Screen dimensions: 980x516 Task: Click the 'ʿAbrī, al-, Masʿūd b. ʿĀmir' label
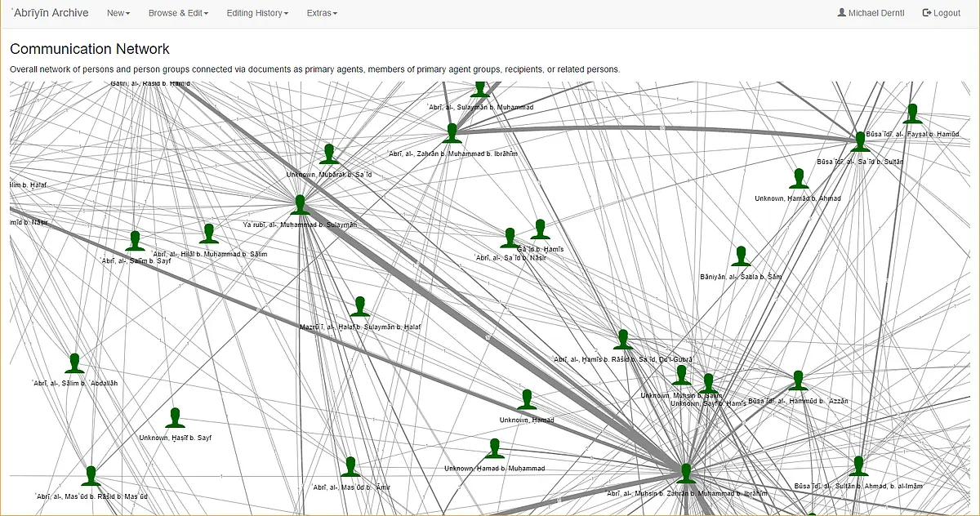(x=351, y=487)
